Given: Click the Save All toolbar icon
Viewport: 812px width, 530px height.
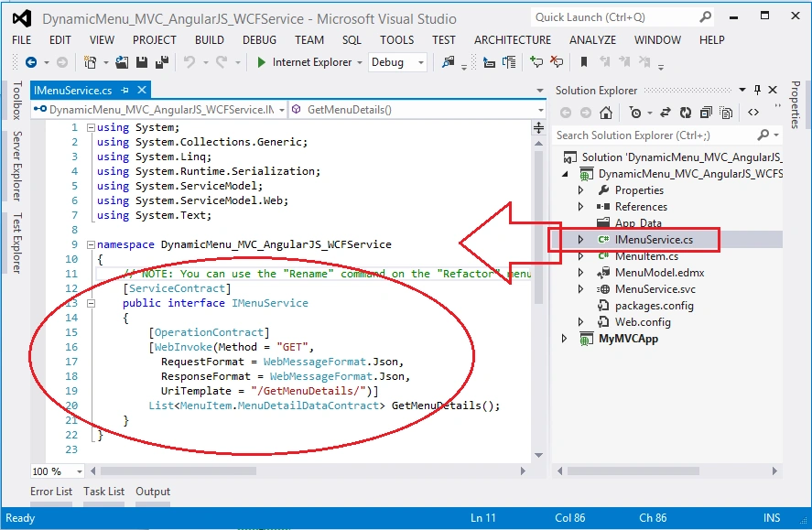Looking at the screenshot, I should tap(161, 62).
